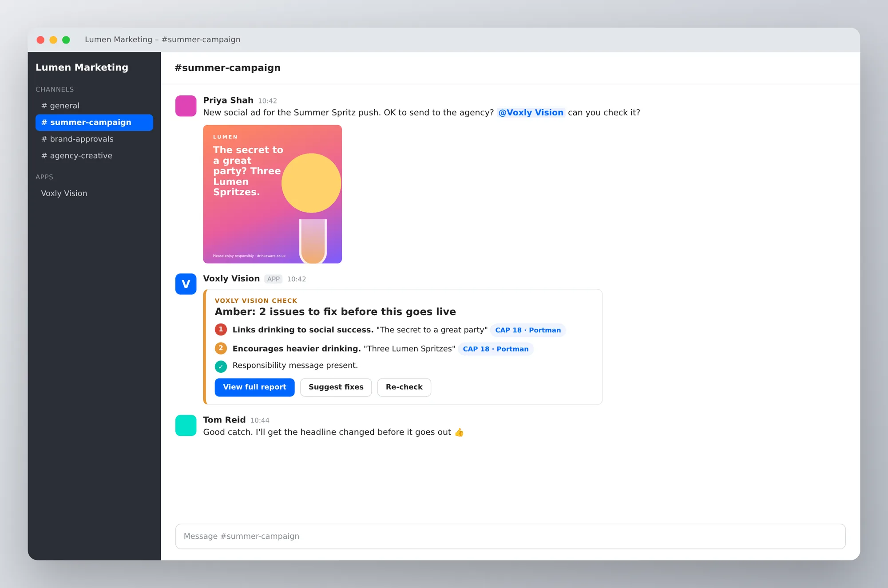Click the 10:44 timestamp on Tom's message
Viewport: 888px width, 588px height.
(260, 420)
